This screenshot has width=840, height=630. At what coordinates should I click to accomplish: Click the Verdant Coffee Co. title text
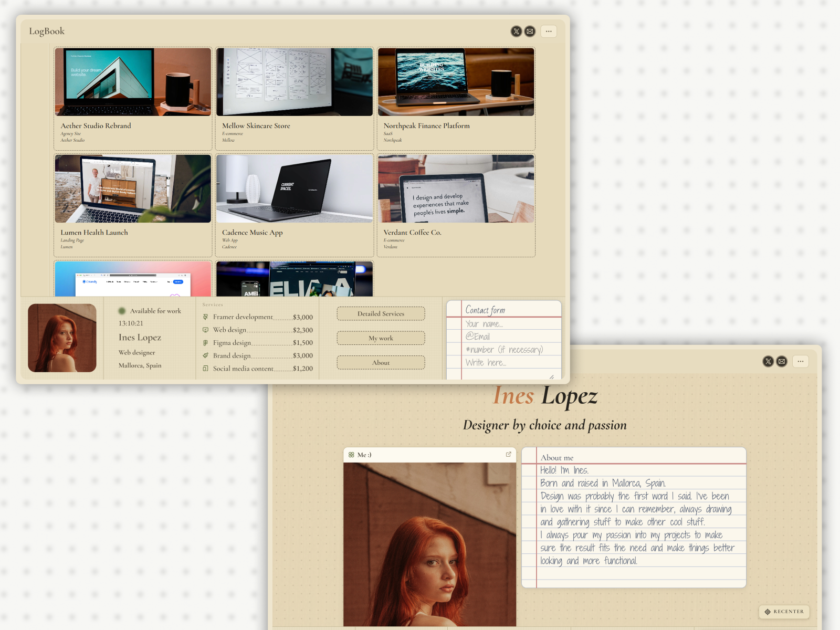[413, 233]
